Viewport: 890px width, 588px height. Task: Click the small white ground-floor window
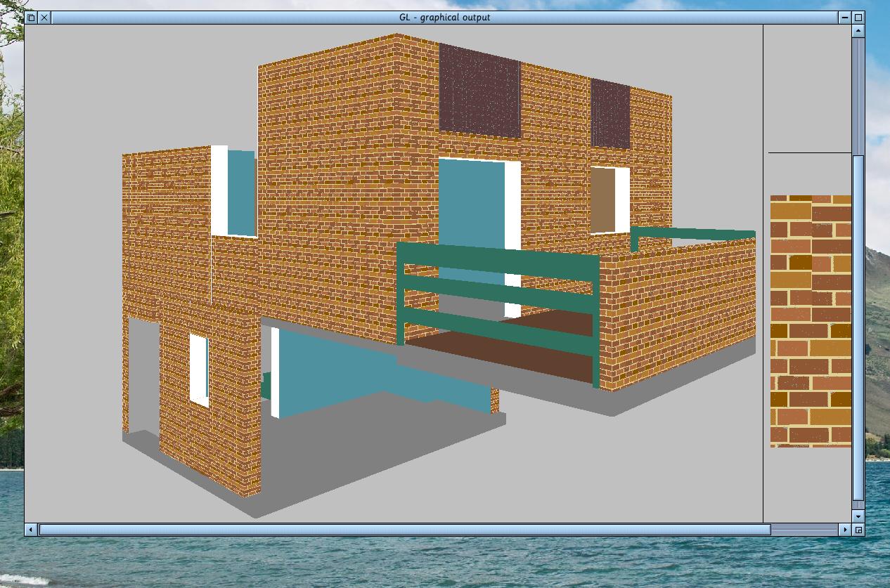coord(198,370)
